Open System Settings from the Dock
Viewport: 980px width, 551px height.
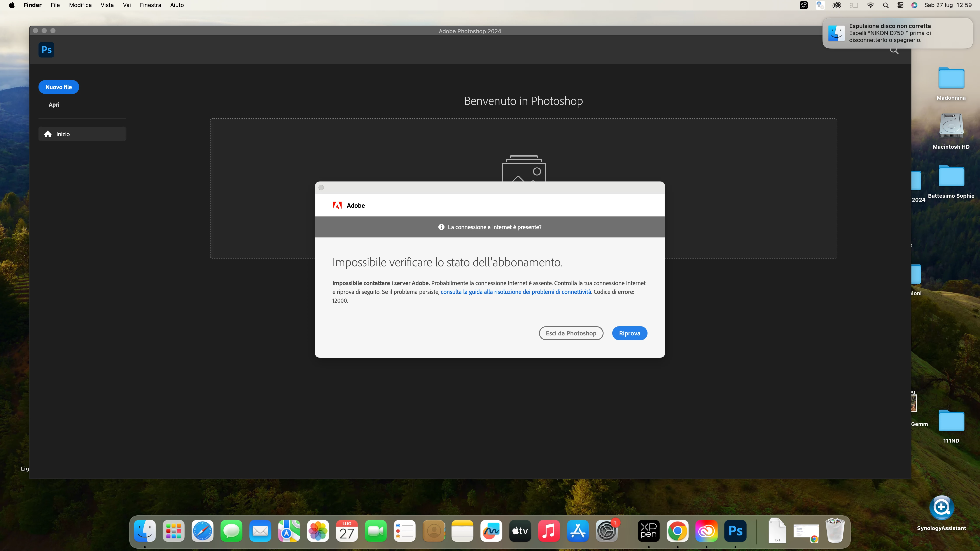[x=606, y=531]
